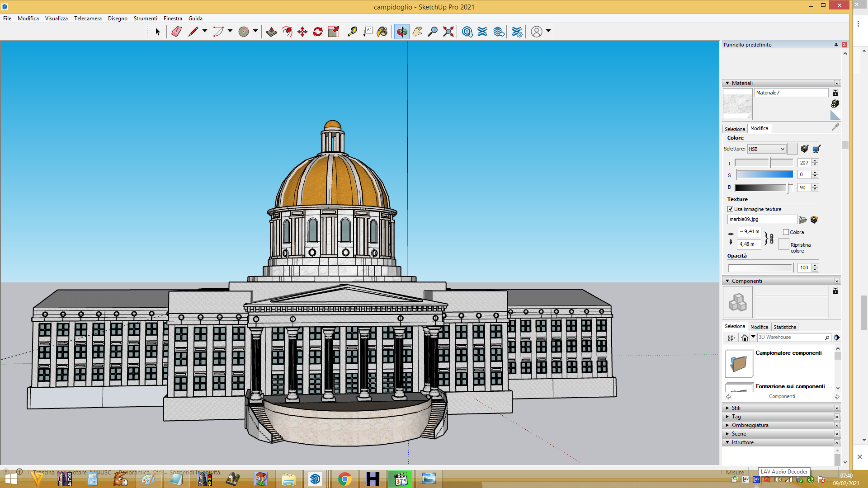Click Ripristina colore button

[x=784, y=244]
